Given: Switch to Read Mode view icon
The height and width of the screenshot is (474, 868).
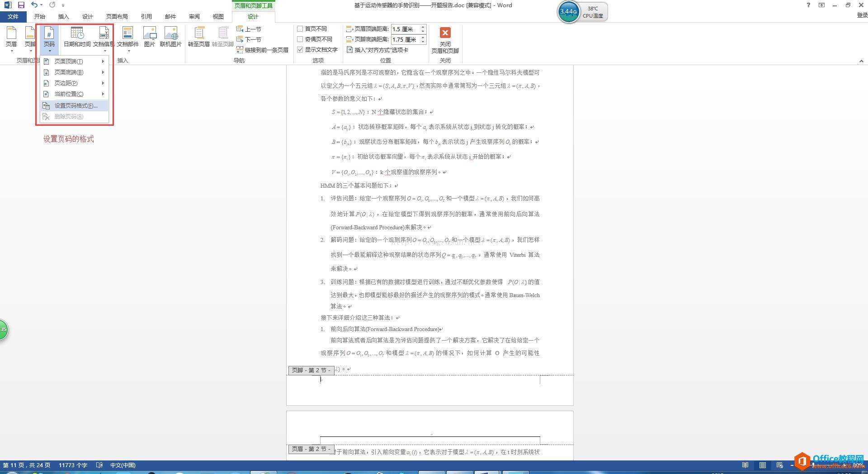Looking at the screenshot, I should [745, 465].
